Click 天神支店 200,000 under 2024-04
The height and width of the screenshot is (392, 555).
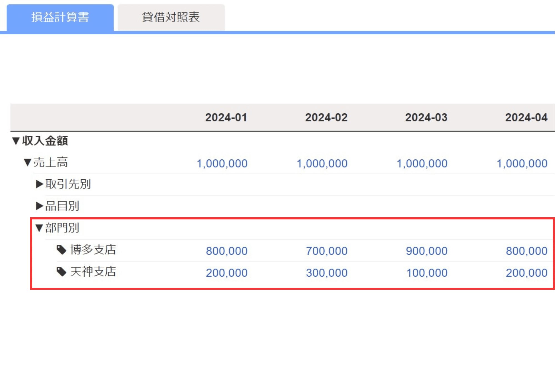point(526,273)
